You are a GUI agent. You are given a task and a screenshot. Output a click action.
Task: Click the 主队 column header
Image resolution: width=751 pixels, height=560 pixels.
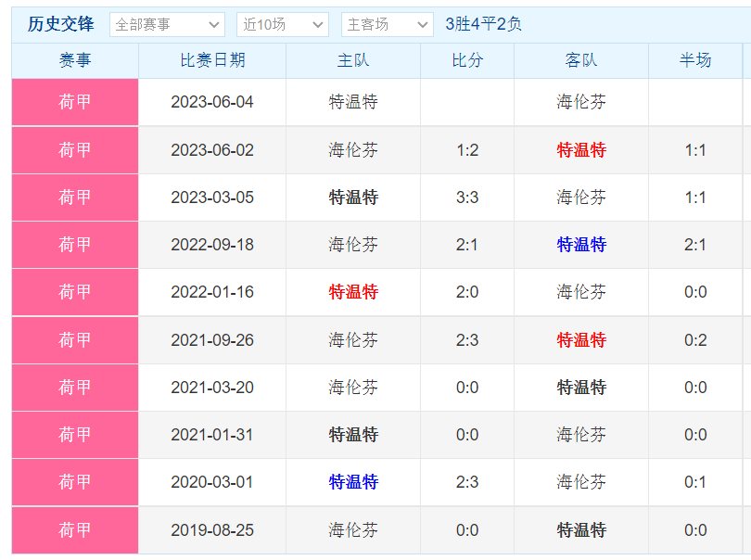353,60
